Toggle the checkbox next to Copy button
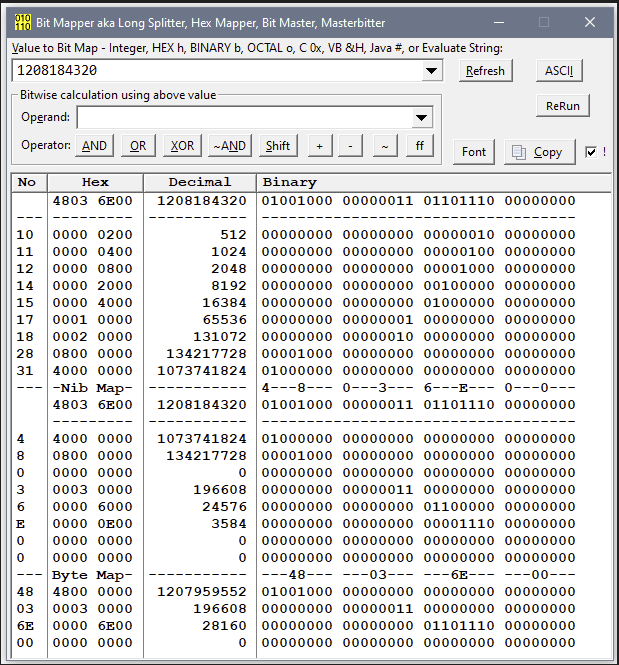The height and width of the screenshot is (665, 619). [591, 152]
